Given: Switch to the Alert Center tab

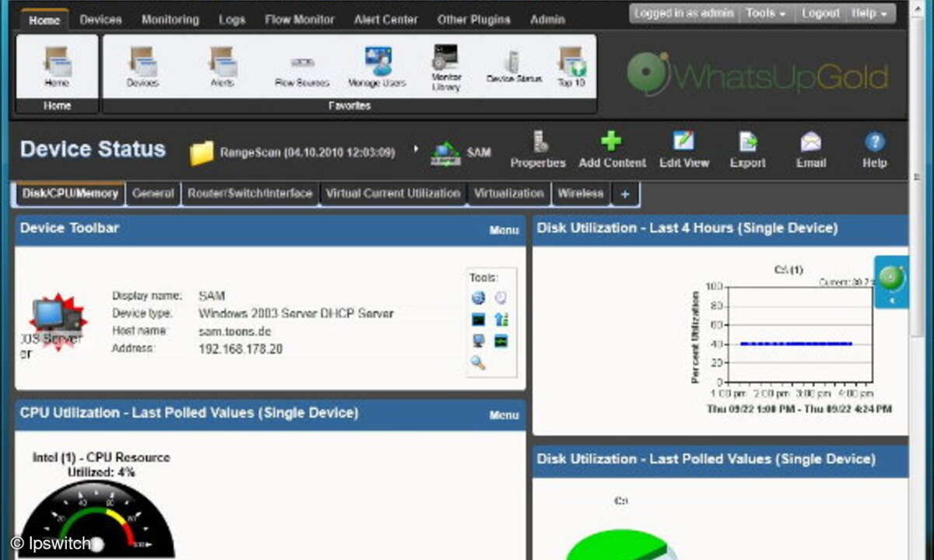Looking at the screenshot, I should point(385,19).
